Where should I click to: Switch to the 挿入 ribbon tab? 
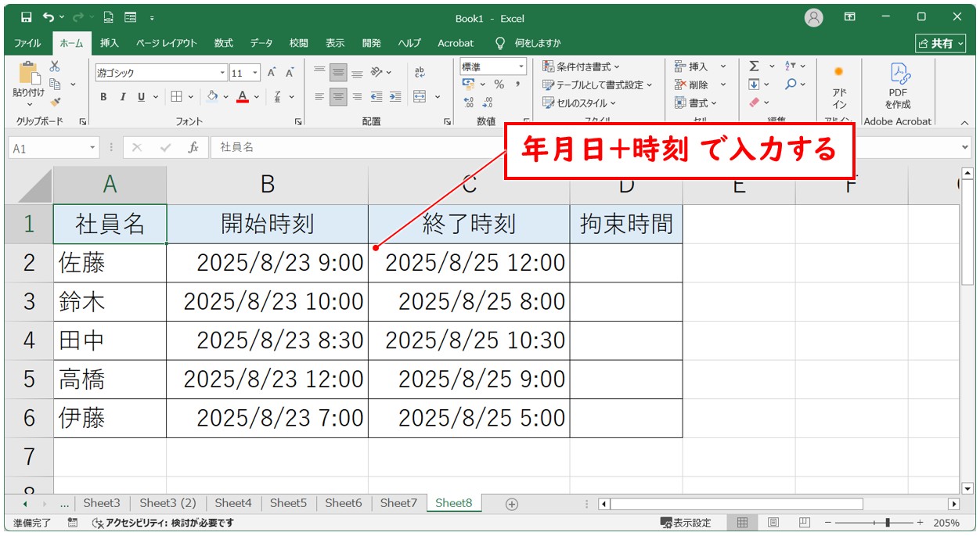(110, 43)
